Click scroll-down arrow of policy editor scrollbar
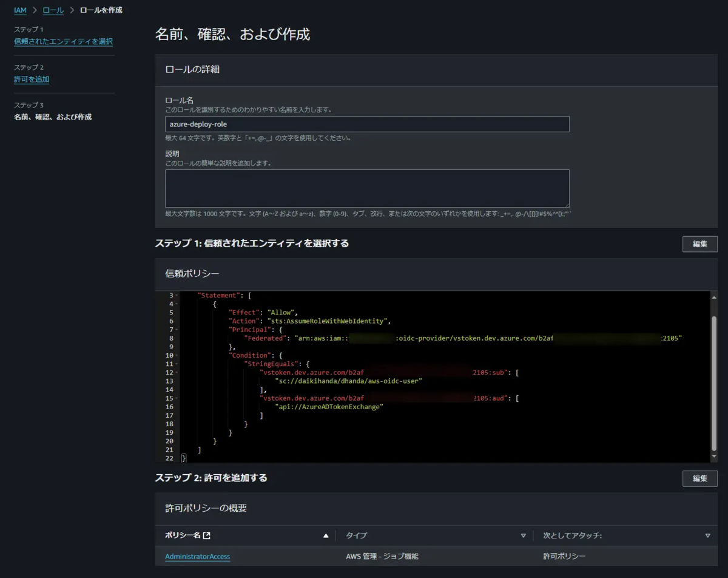The width and height of the screenshot is (728, 578). [x=713, y=456]
